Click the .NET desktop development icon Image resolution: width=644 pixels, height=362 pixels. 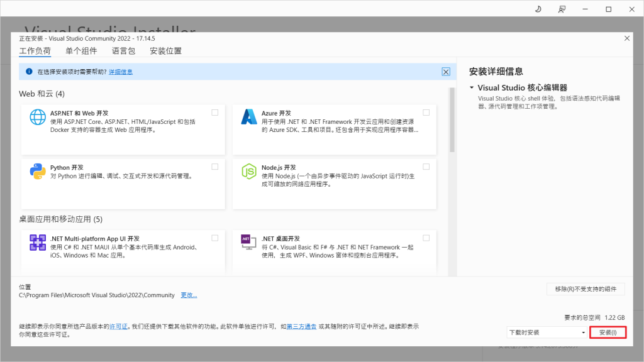coord(248,242)
